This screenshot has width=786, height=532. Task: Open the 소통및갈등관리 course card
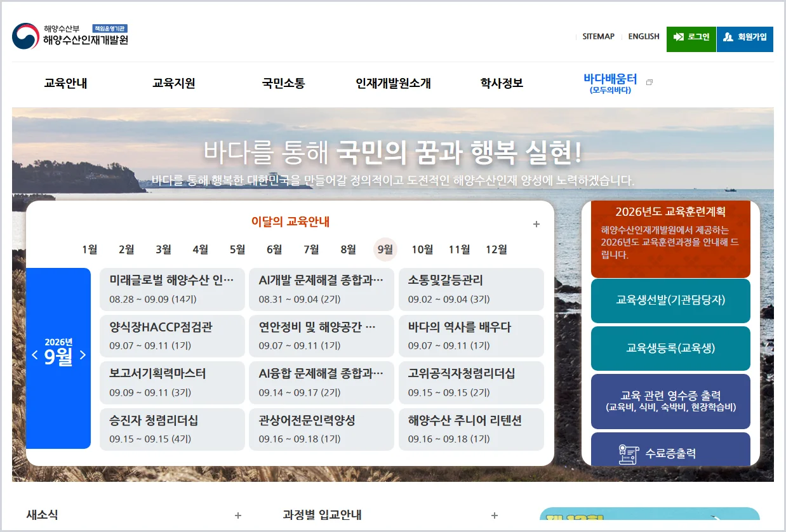pyautogui.click(x=471, y=289)
